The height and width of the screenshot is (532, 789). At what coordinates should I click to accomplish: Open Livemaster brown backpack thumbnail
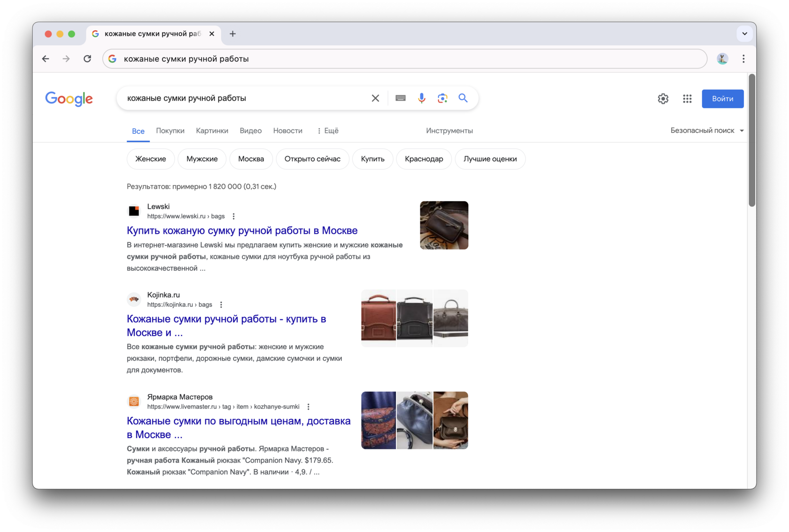pos(450,420)
